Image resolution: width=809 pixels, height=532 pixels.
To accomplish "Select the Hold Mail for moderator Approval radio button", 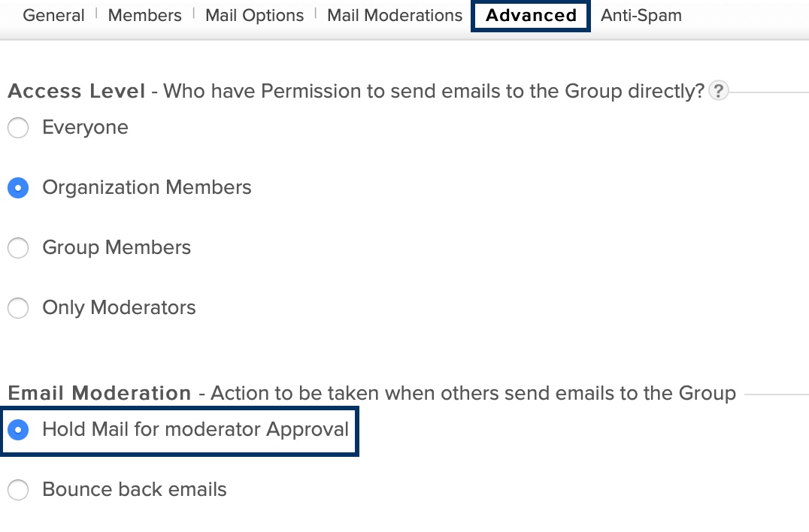I will (x=18, y=430).
